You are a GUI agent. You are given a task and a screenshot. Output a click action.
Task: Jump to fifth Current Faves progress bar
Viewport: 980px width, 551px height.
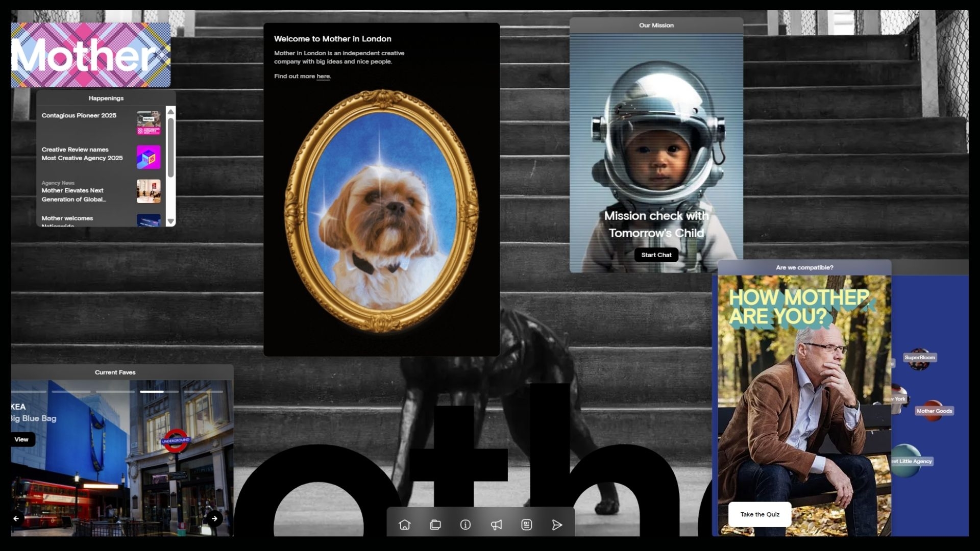[x=204, y=392]
